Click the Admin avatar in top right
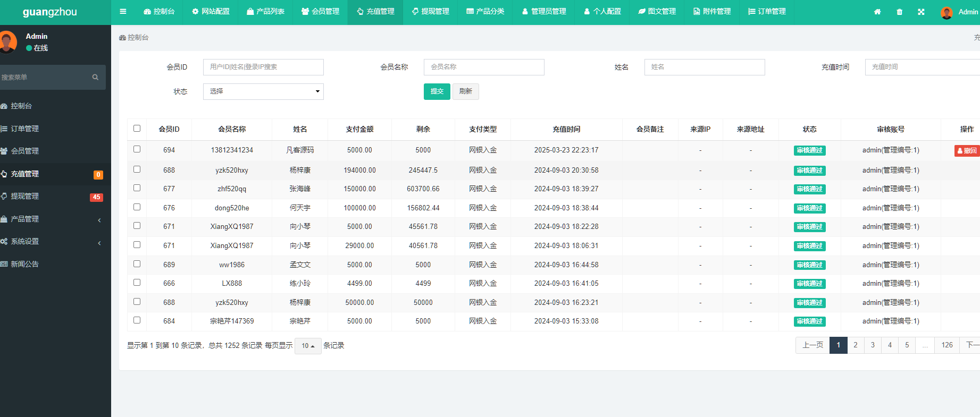 coord(947,12)
